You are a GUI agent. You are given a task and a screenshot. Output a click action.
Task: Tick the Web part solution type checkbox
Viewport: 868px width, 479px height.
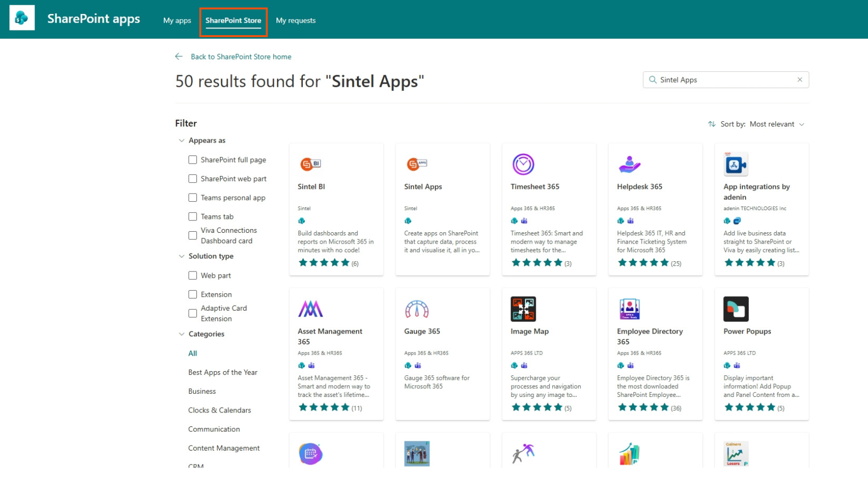[193, 276]
